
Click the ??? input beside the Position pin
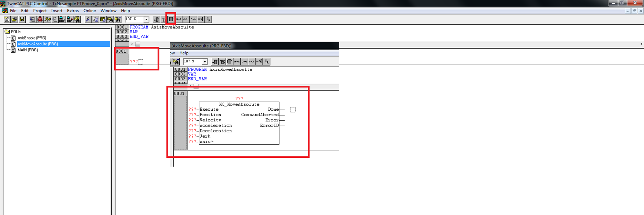(193, 115)
